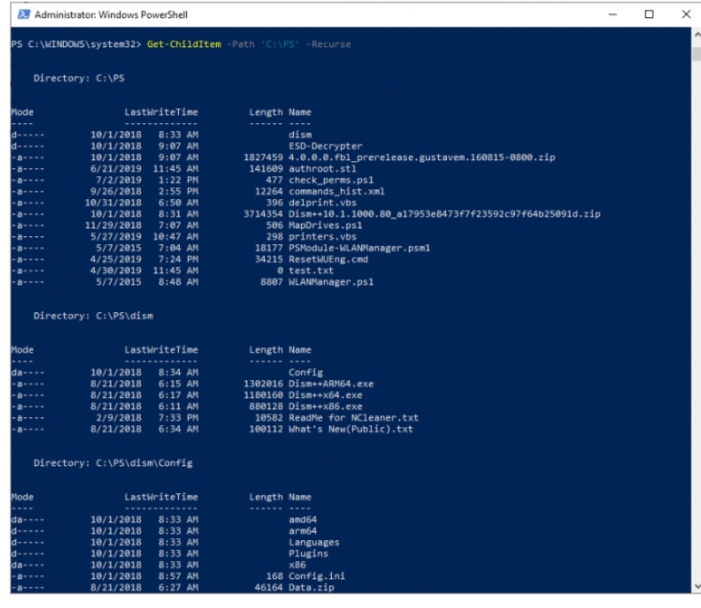Close the Administrator PowerShell window
701x608 pixels.
coord(686,15)
